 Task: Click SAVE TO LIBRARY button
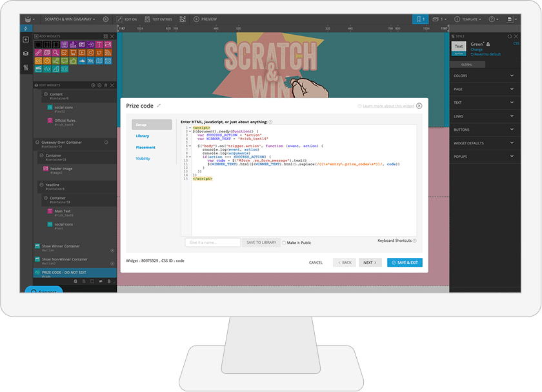coord(261,242)
